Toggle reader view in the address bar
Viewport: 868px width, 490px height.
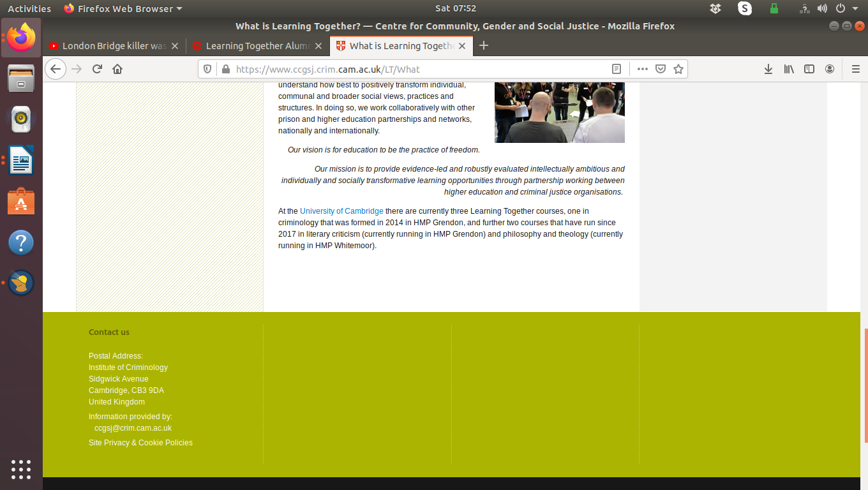tap(617, 69)
